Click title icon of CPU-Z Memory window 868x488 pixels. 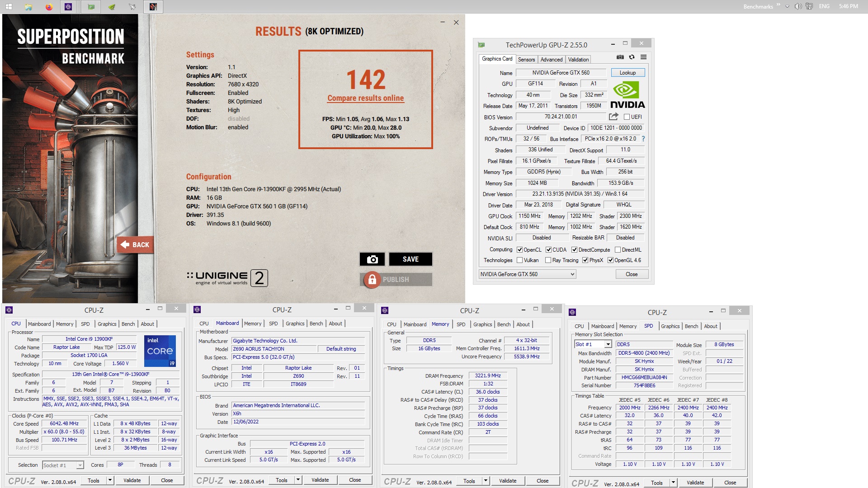tap(385, 310)
